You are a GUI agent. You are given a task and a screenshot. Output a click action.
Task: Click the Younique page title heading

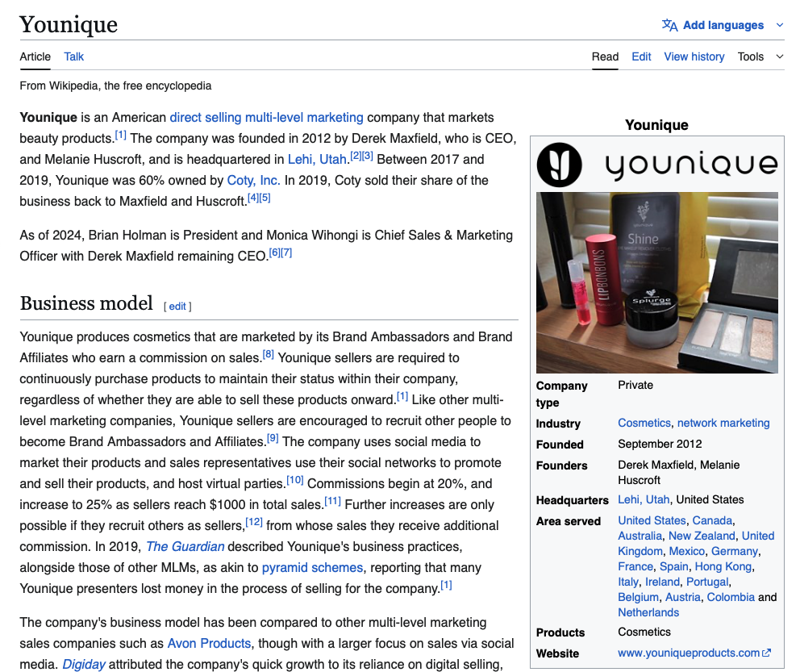(69, 24)
